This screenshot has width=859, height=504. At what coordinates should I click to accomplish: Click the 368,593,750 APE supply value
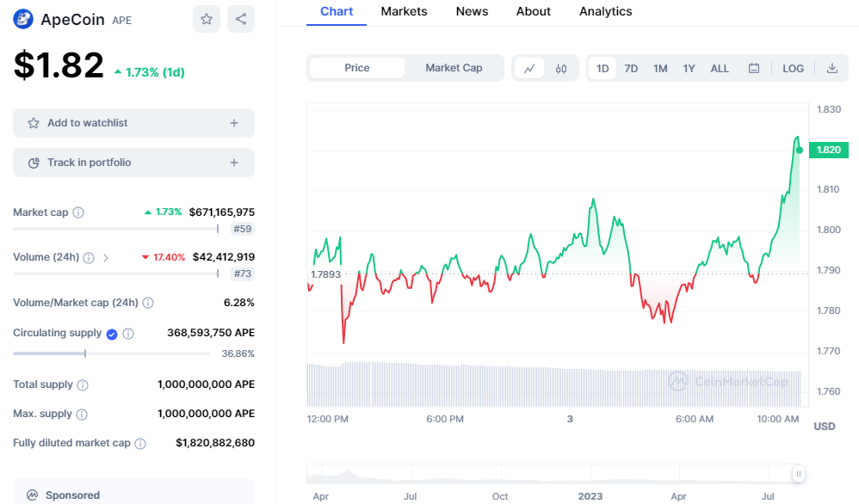211,333
